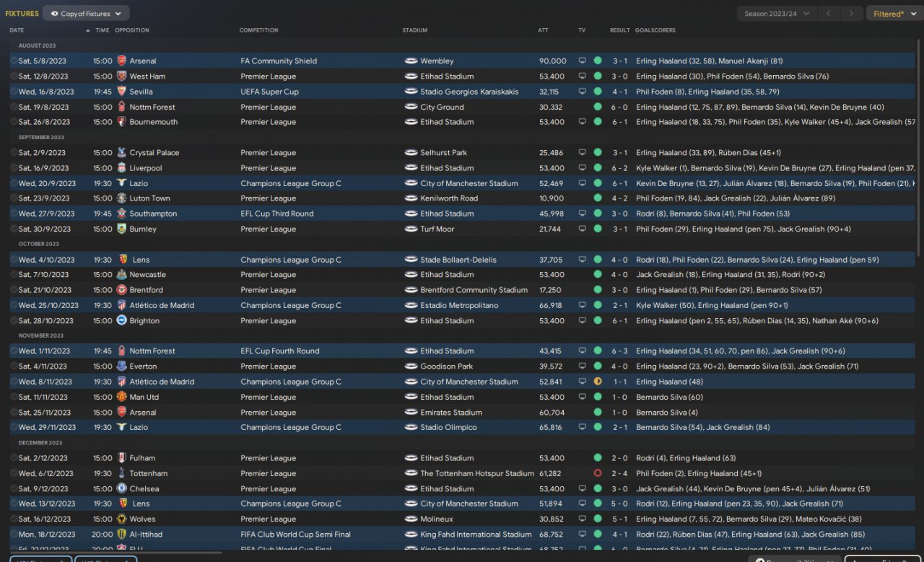Sort fixtures by the Date column header
924x562 pixels.
click(x=17, y=30)
